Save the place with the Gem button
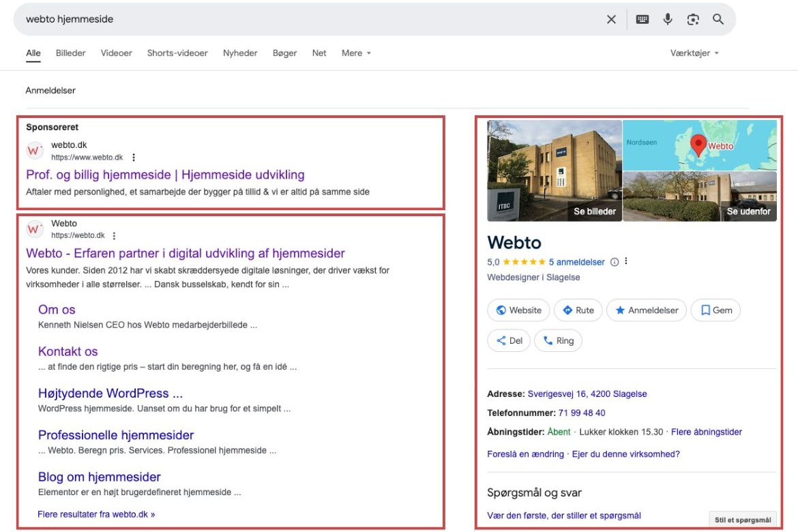This screenshot has width=798, height=532. point(715,310)
